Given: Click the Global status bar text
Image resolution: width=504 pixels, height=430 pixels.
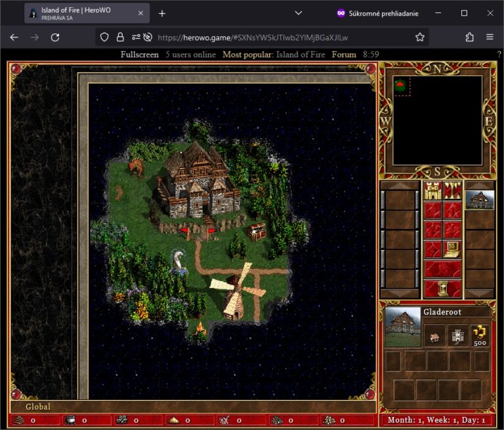Looking at the screenshot, I should coord(38,406).
